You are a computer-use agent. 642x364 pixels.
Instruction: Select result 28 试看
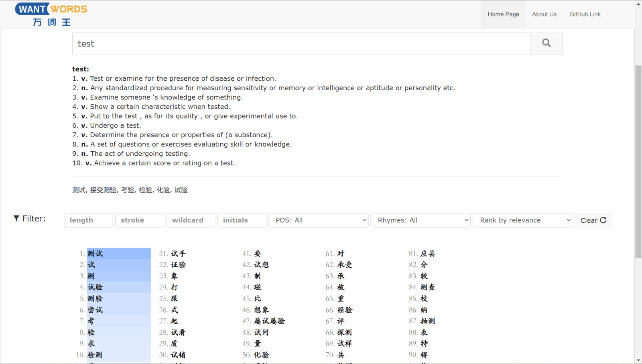pos(178,332)
